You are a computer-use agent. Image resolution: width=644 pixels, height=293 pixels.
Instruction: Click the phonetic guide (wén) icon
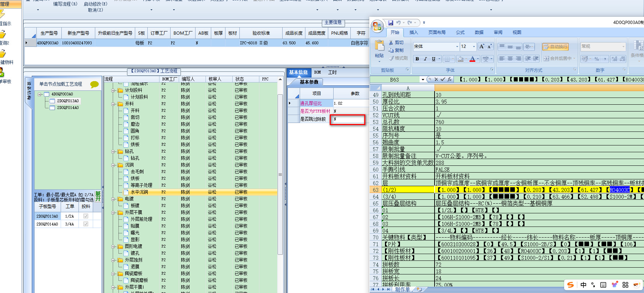click(486, 59)
